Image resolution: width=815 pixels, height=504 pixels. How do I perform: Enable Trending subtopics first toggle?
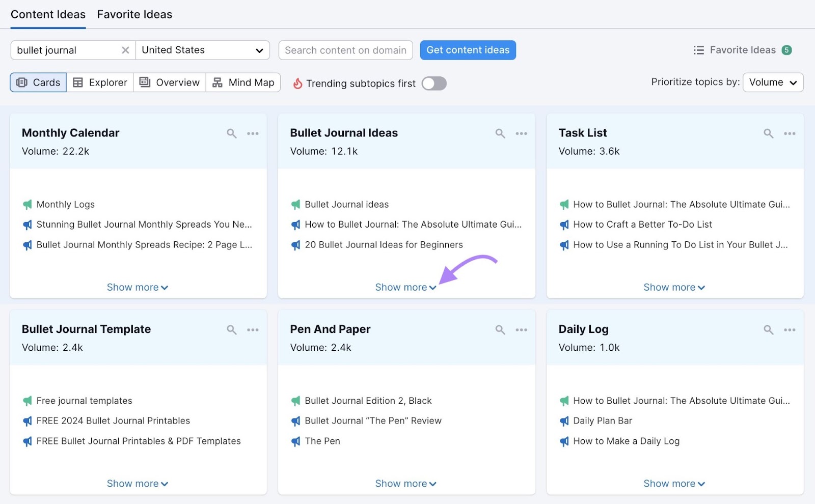434,83
